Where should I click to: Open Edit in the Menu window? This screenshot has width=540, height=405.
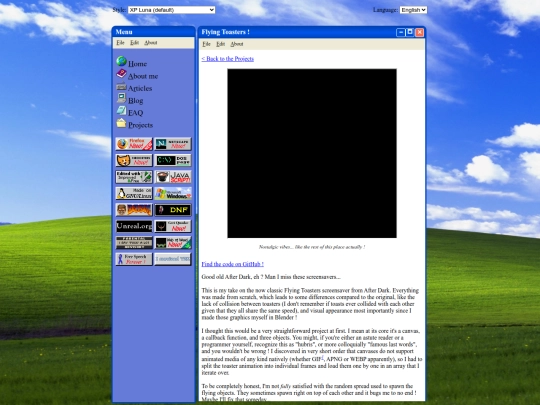(x=134, y=43)
